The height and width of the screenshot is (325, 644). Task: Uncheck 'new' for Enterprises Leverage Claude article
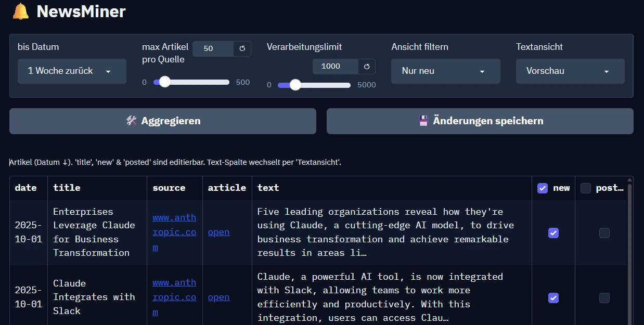[x=553, y=233]
